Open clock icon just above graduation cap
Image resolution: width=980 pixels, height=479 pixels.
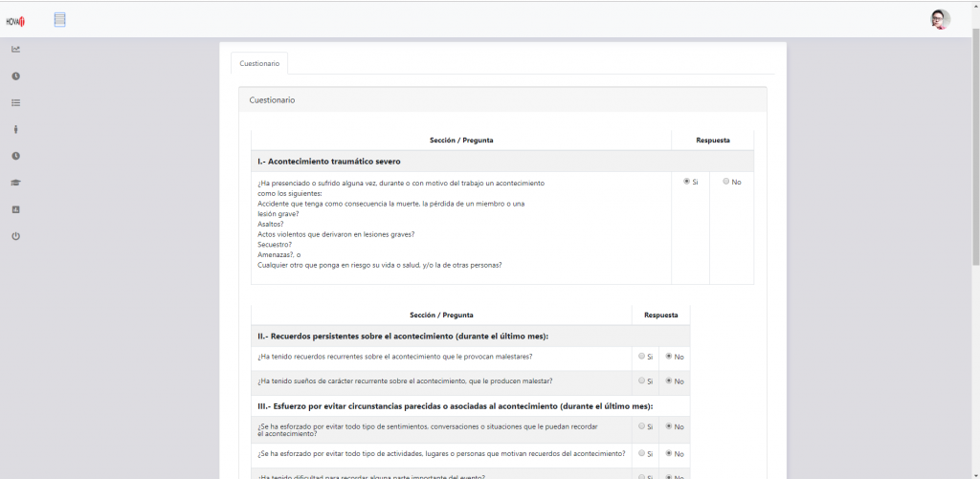[x=16, y=156]
